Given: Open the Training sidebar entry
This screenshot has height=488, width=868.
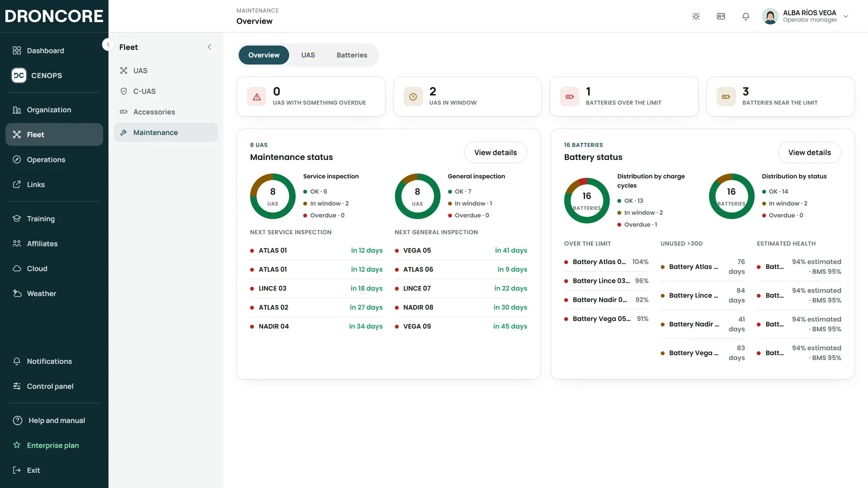Looking at the screenshot, I should (x=54, y=219).
